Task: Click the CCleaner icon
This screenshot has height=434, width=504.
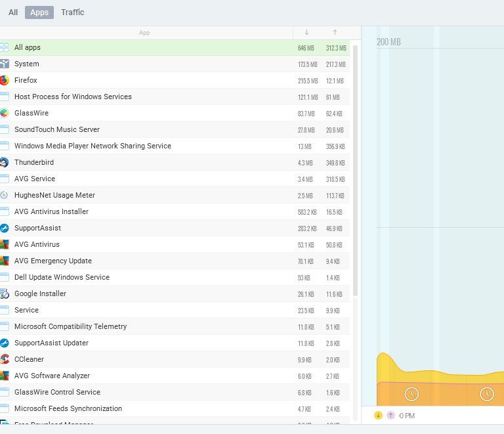Action: coord(5,359)
